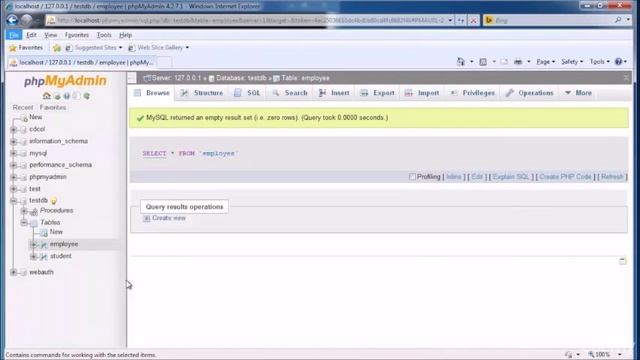Expand the phpmyadmin database node
Screen dimensions: 640x360
click(13, 177)
